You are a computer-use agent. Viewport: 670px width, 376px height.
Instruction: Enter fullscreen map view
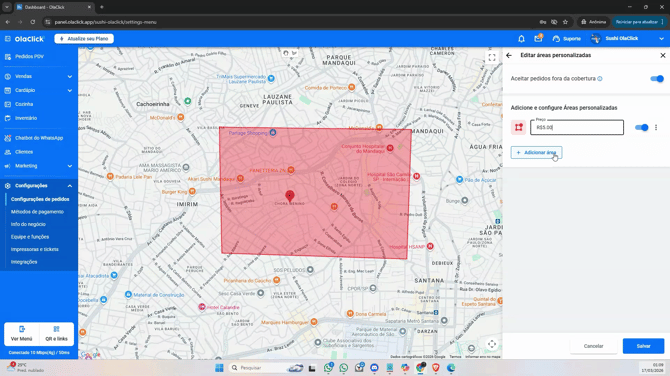click(x=492, y=57)
